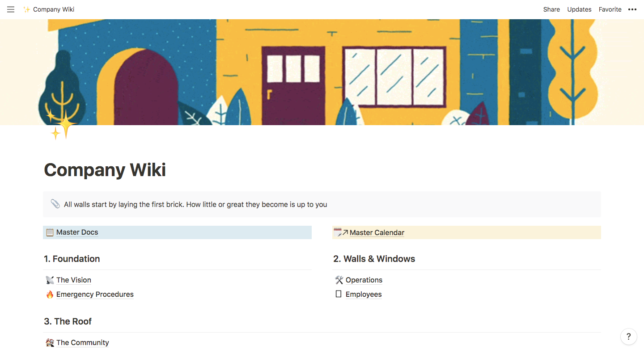The height and width of the screenshot is (350, 644).
Task: Open the hamburger sidebar menu icon
Action: pos(11,9)
